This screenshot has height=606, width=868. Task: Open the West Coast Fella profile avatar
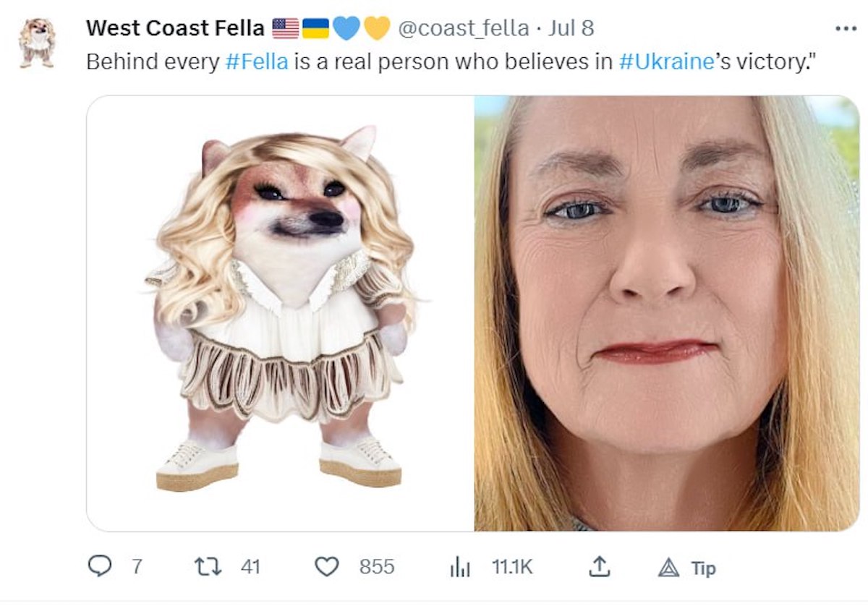coord(36,43)
